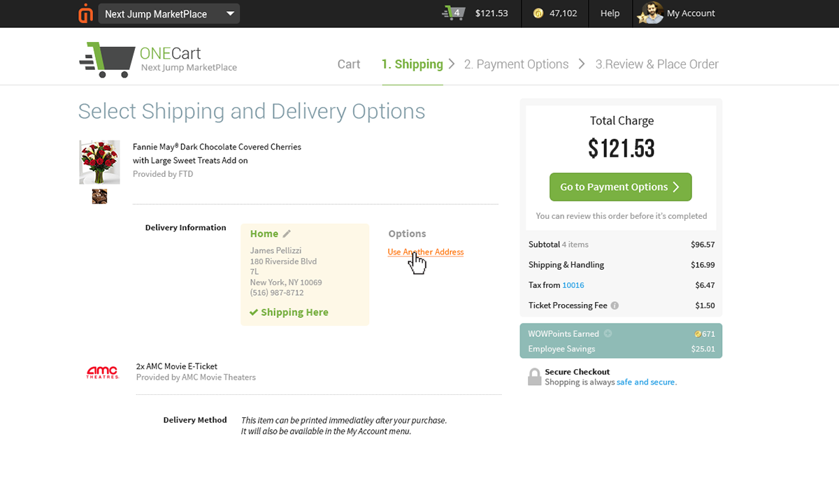Screen dimensions: 839x504
Task: Click the Go to Payment Options button
Action: (x=620, y=187)
